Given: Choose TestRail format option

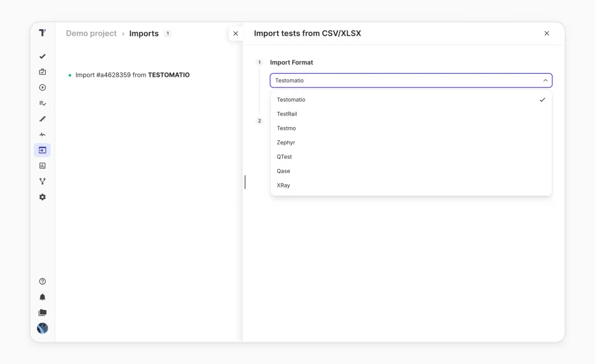Looking at the screenshot, I should 411,114.
